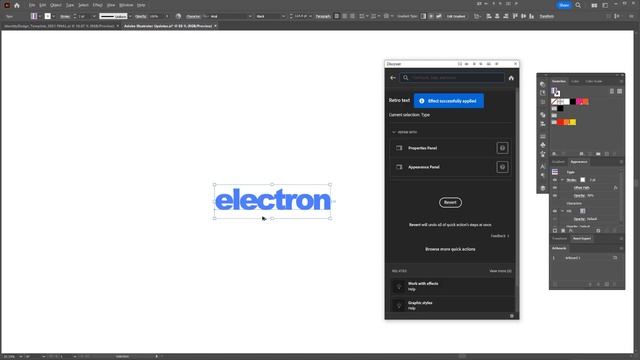Toggle visibility eye of Stroke row
The image size is (640, 360).
click(x=554, y=180)
